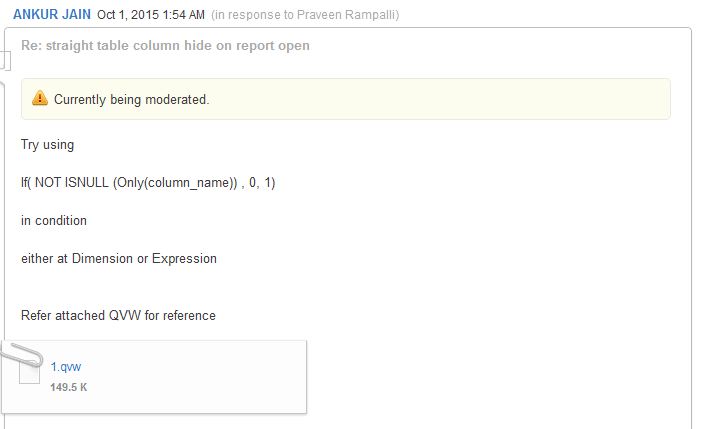707x429 pixels.
Task: Click 'Refer attached QVW for reference' text
Action: 118,316
